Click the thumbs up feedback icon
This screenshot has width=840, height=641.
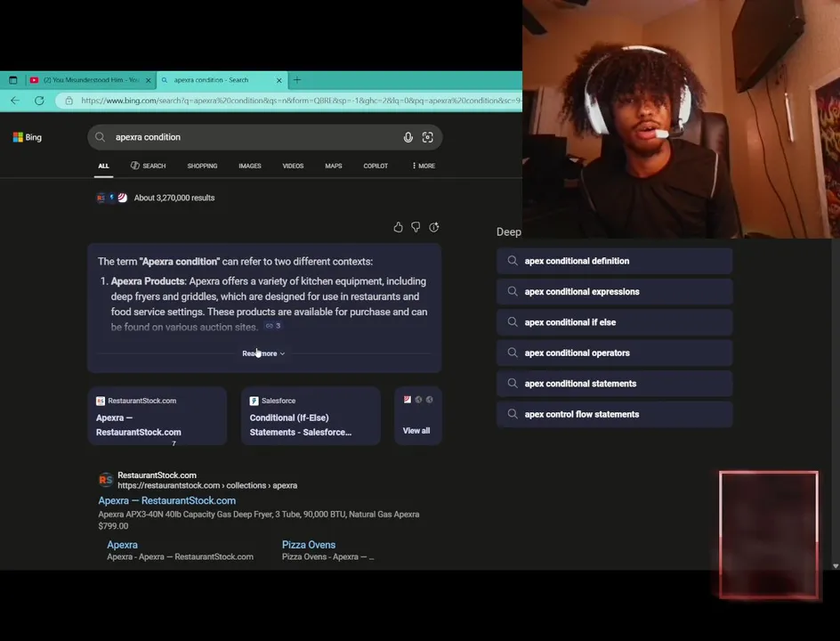click(398, 227)
